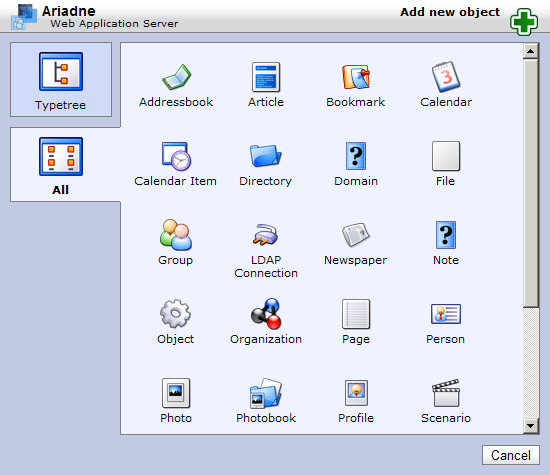This screenshot has width=550, height=475.
Task: Choose the Article icon
Action: 266,77
